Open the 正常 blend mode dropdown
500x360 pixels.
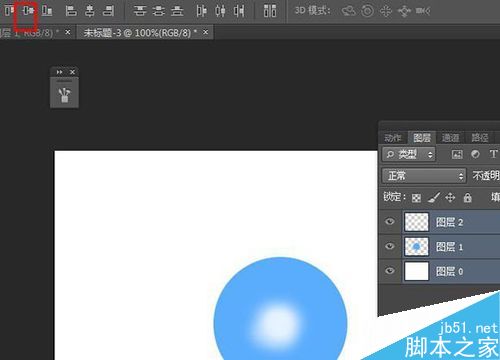[424, 175]
